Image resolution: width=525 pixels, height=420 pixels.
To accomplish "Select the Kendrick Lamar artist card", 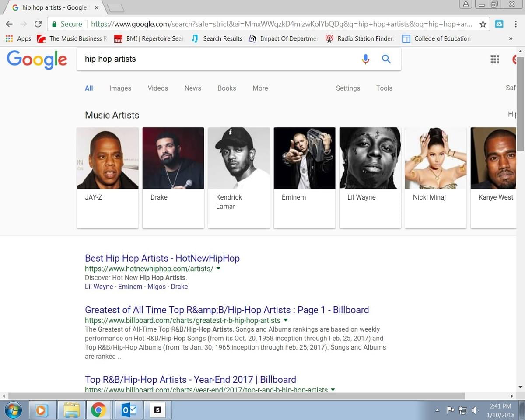I will (x=239, y=178).
